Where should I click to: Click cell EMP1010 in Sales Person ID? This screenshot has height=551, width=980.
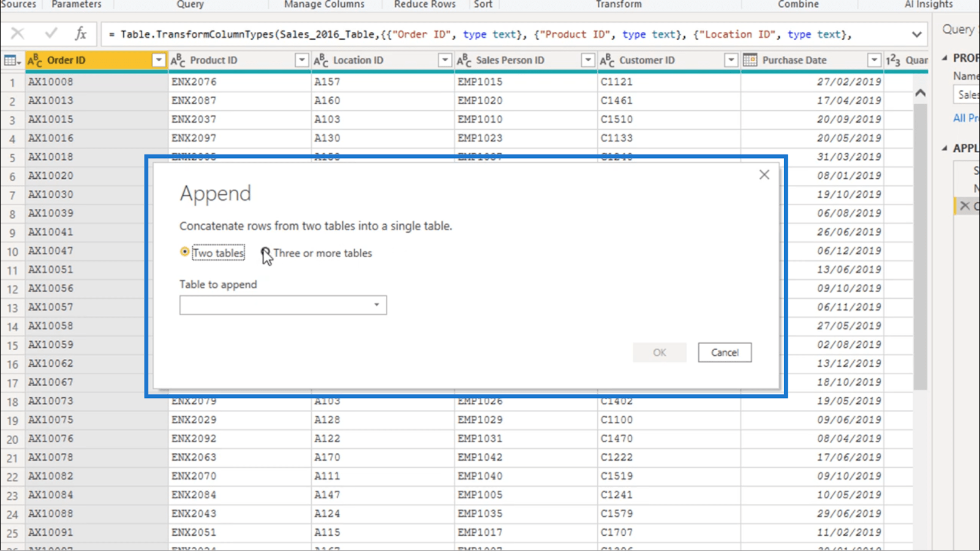coord(526,119)
